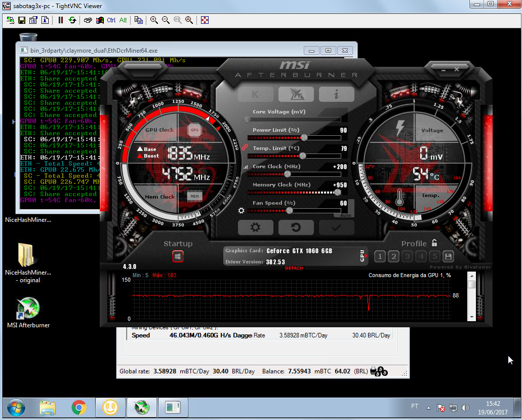This screenshot has width=522, height=420.
Task: Switch to full screen with the toolbar icon
Action: [x=205, y=20]
